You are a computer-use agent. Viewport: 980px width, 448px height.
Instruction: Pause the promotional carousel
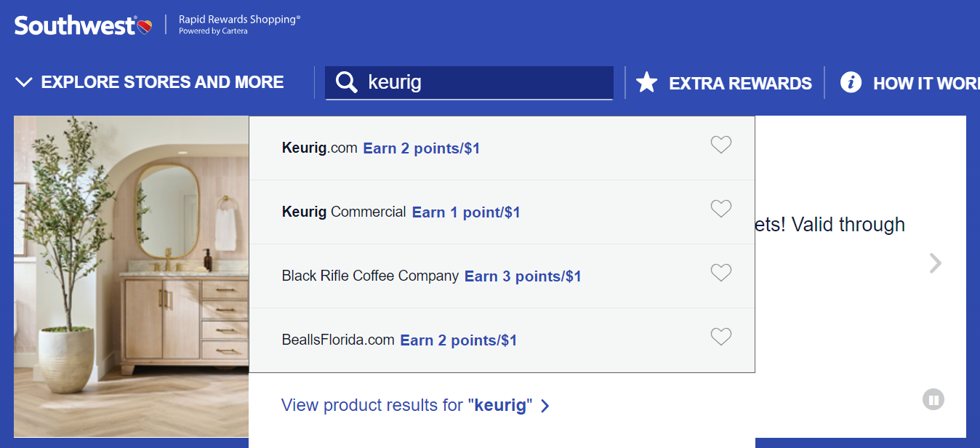(x=933, y=399)
